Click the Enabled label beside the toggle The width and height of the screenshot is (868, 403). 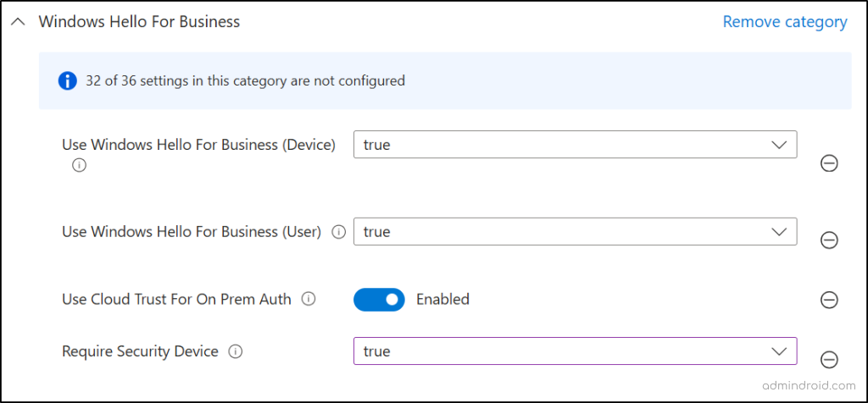coord(442,299)
